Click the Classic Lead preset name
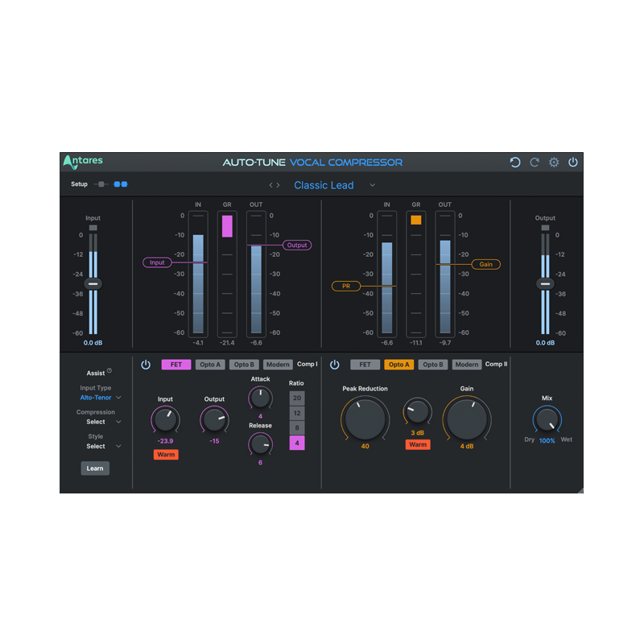Screen dimensions: 644x644 (x=324, y=185)
